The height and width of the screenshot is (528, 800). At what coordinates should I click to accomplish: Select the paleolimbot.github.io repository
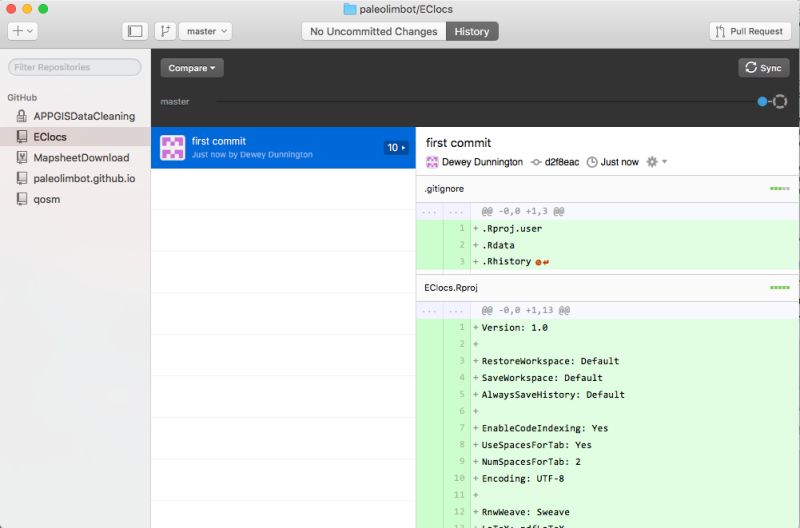pyautogui.click(x=76, y=179)
